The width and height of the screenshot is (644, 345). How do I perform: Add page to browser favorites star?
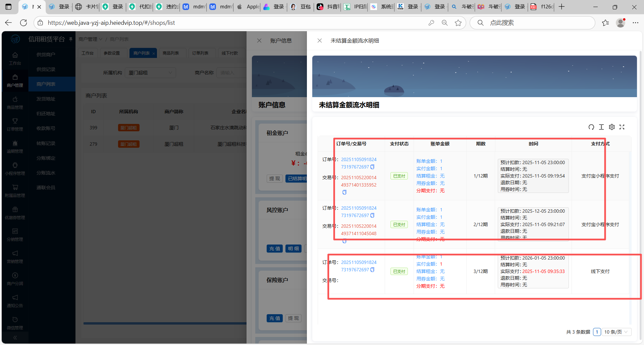click(458, 23)
